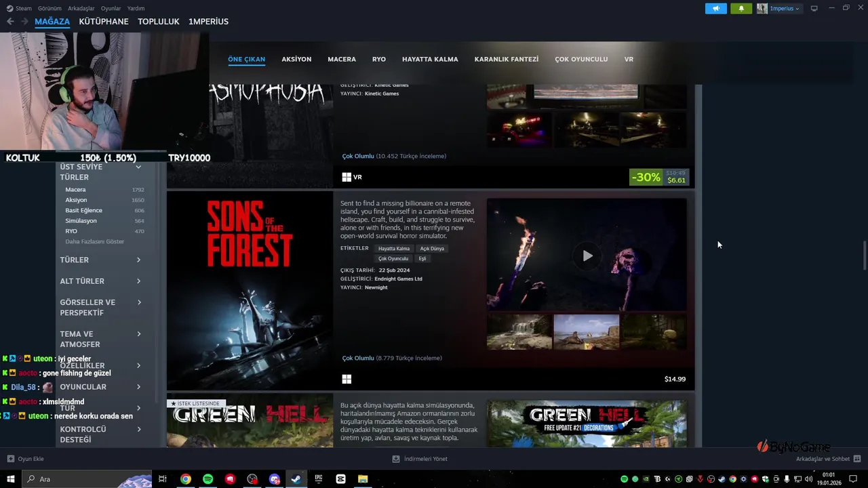868x488 pixels.
Task: Go to the TOPLULUK tab
Action: coord(159,22)
